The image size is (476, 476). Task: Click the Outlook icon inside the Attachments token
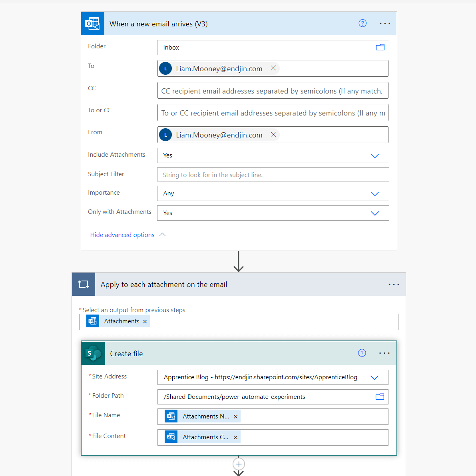coord(92,321)
